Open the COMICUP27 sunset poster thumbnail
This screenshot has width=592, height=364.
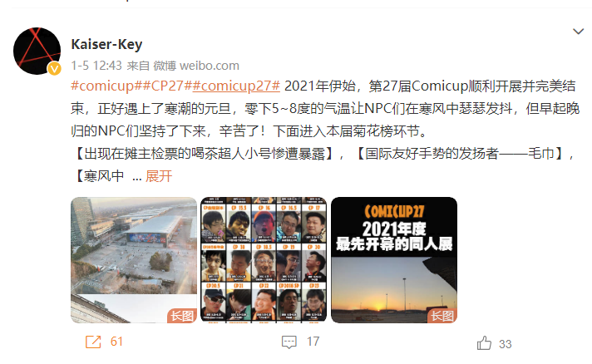(x=394, y=260)
